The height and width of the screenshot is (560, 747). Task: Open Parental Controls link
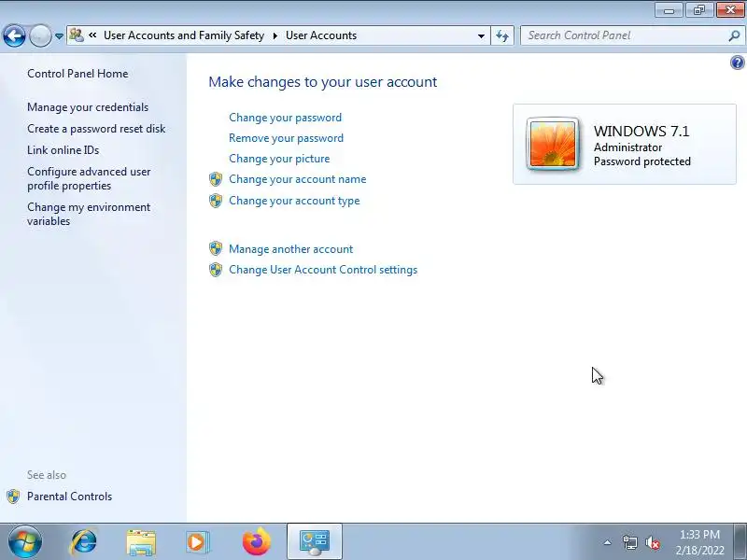tap(69, 497)
